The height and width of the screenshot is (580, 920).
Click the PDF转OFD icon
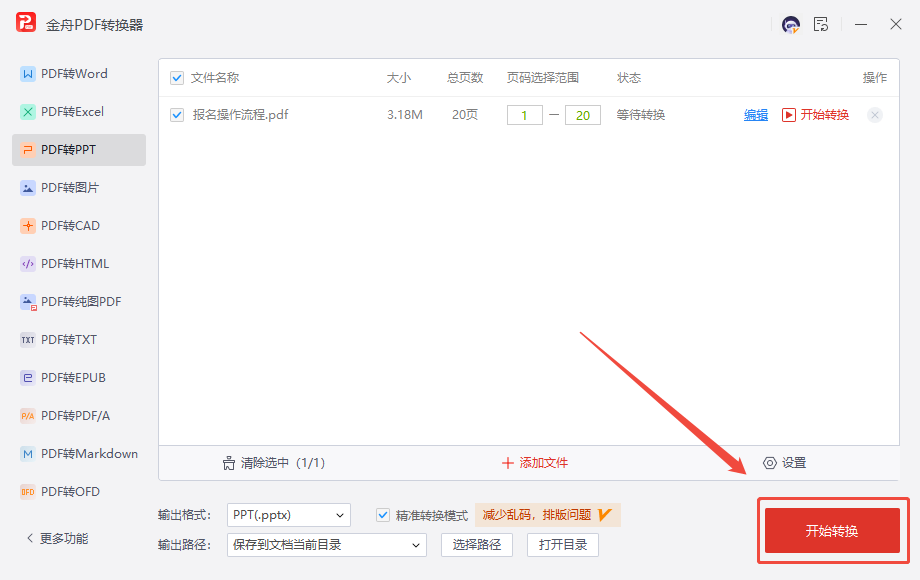28,492
